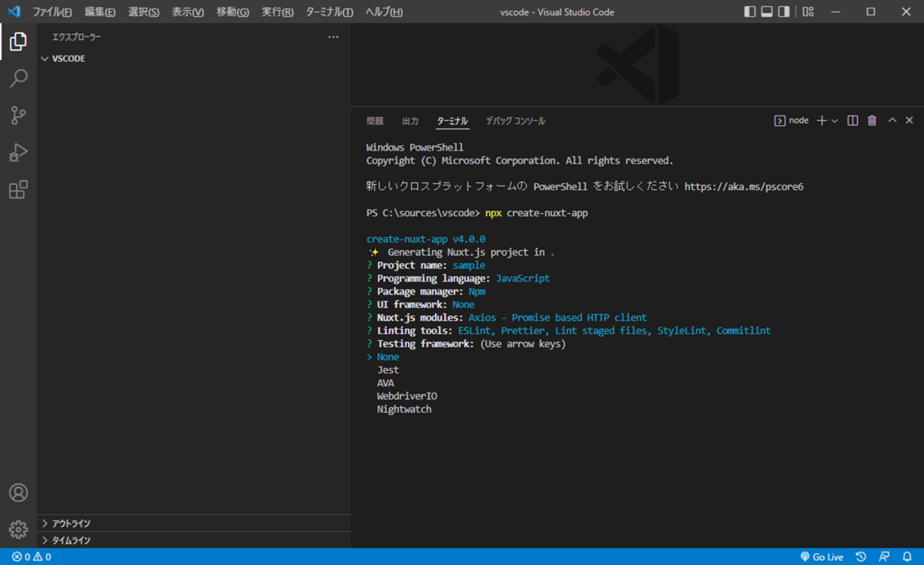This screenshot has width=924, height=565.
Task: Open the Search view in activity bar
Action: coord(18,79)
